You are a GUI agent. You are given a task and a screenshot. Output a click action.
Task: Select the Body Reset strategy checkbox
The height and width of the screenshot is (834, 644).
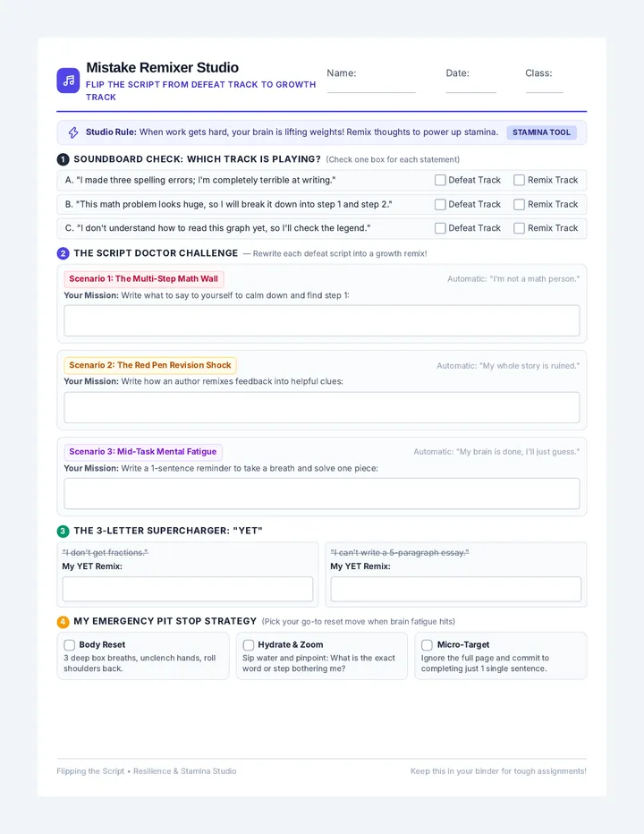69,644
